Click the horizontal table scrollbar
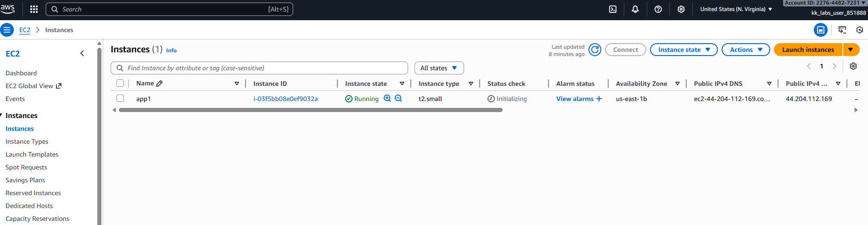This screenshot has height=225, width=868. 310,110
